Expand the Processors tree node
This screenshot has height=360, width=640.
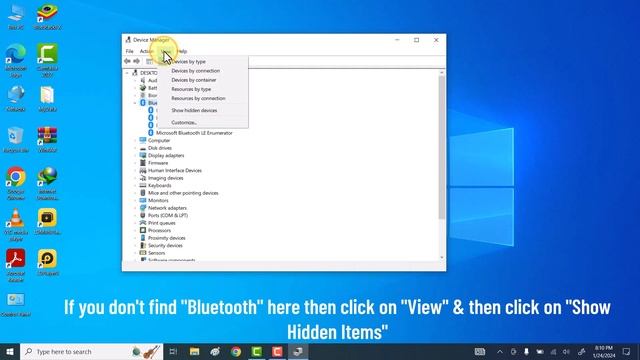click(x=135, y=230)
